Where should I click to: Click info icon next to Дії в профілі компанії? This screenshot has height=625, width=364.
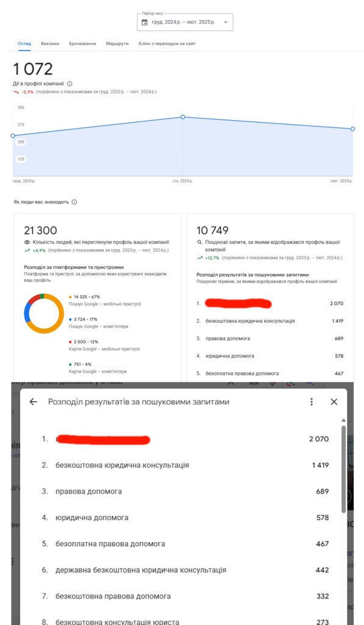[x=70, y=84]
